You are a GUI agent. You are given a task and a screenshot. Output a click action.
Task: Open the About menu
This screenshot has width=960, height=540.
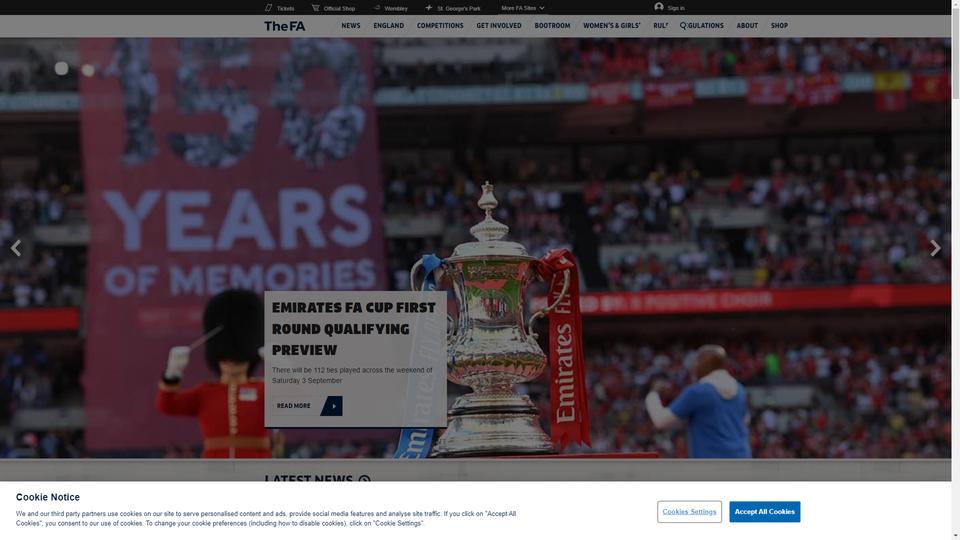click(x=747, y=26)
